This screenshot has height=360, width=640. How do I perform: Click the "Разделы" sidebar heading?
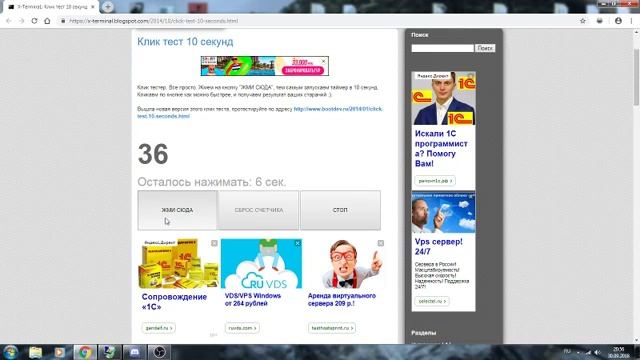click(424, 333)
